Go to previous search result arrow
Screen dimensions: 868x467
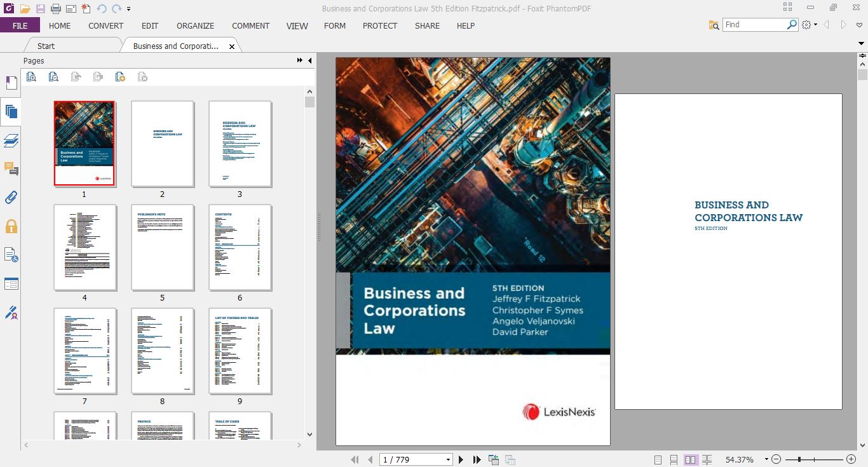coord(827,25)
